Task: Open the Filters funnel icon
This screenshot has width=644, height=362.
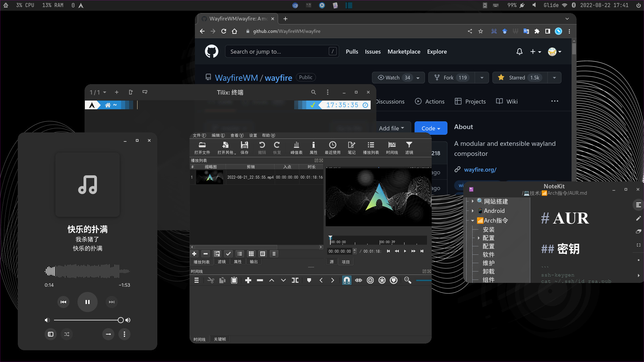Action: click(409, 145)
